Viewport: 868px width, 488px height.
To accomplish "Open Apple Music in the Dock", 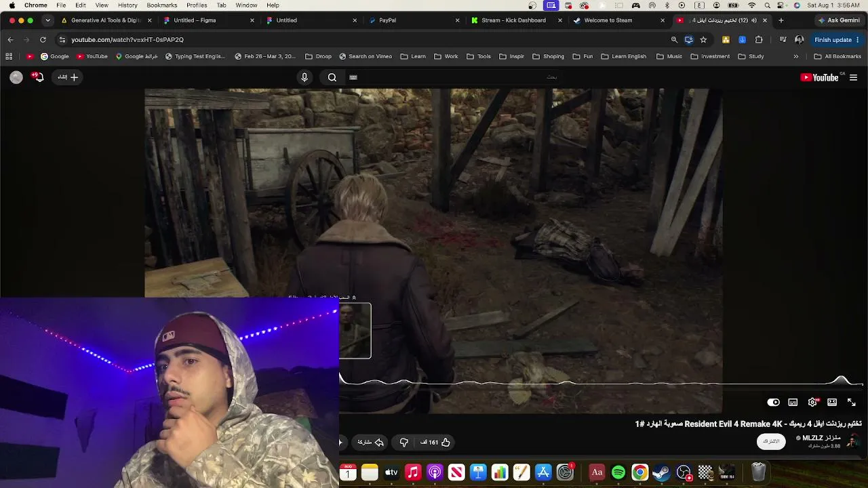I will pyautogui.click(x=413, y=472).
